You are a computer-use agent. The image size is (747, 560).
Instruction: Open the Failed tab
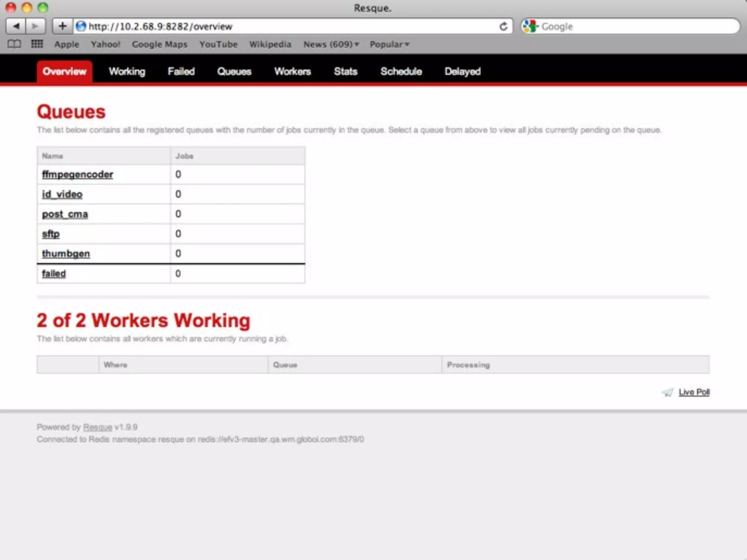(181, 71)
